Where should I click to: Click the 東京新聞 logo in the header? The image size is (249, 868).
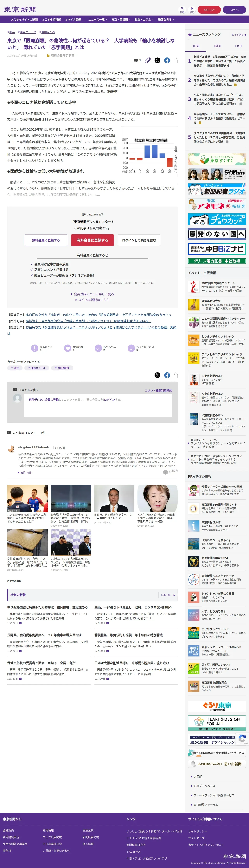coord(20,10)
